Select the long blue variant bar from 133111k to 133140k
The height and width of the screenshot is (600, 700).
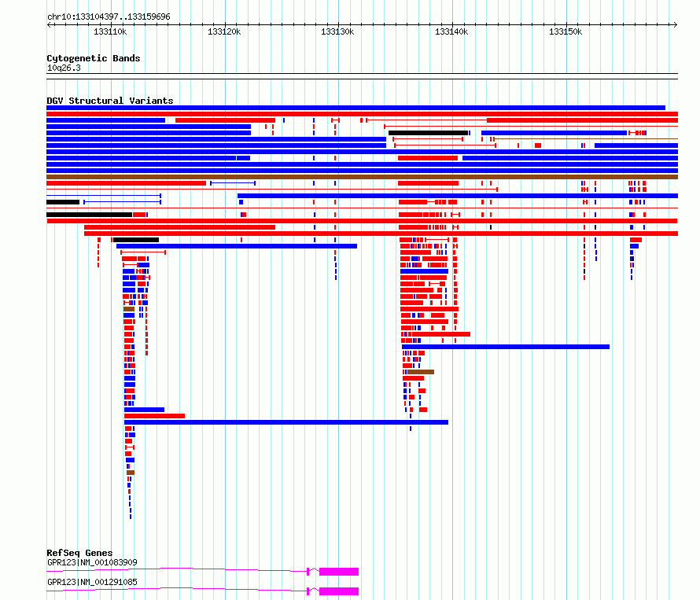click(286, 422)
